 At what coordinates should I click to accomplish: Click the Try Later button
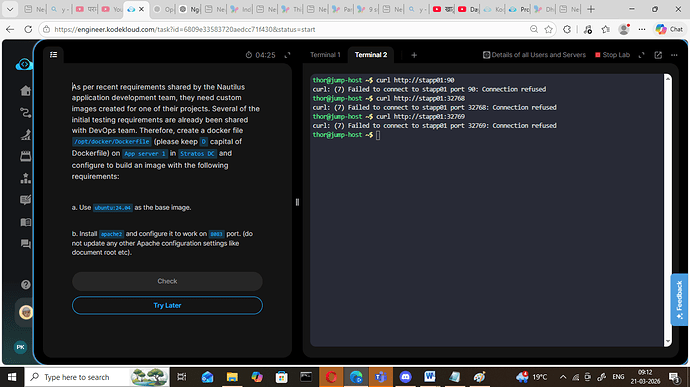coord(167,306)
